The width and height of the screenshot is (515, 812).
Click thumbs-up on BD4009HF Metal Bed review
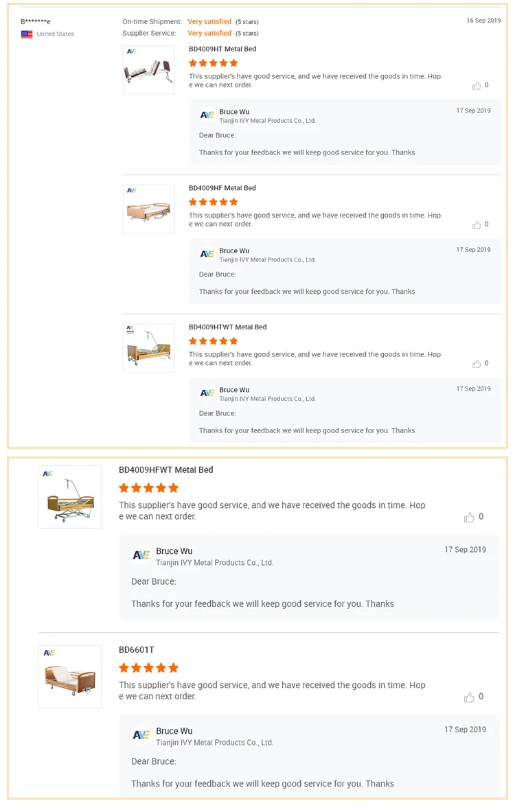coord(477,225)
